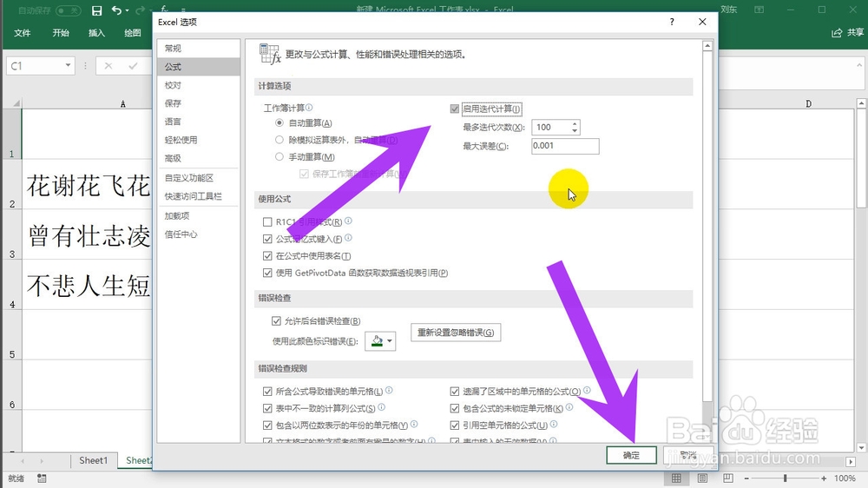Click the zoom in plus icon
Viewport: 868px width, 488px height.
(824, 478)
